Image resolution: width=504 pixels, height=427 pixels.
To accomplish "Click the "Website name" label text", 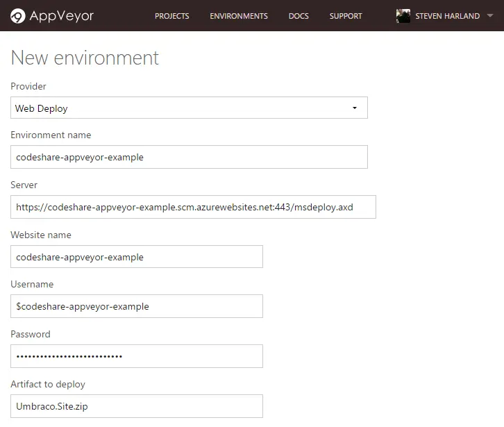I will coord(41,235).
